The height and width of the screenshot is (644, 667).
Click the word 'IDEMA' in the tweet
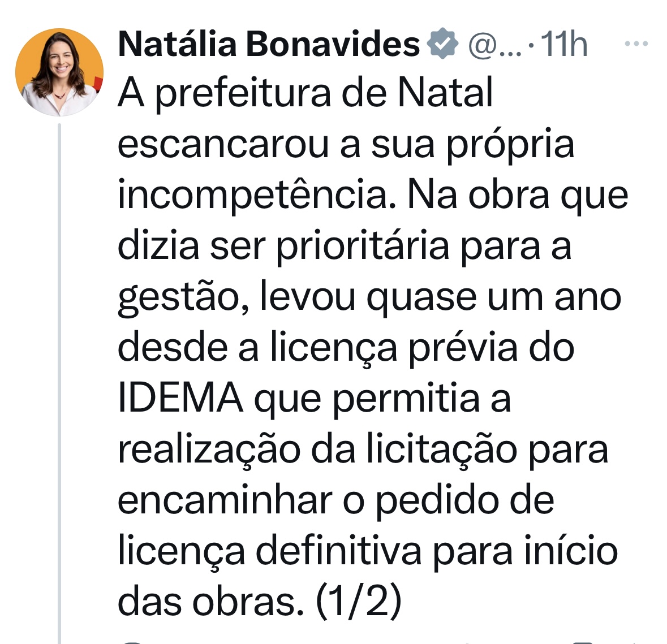tap(180, 398)
